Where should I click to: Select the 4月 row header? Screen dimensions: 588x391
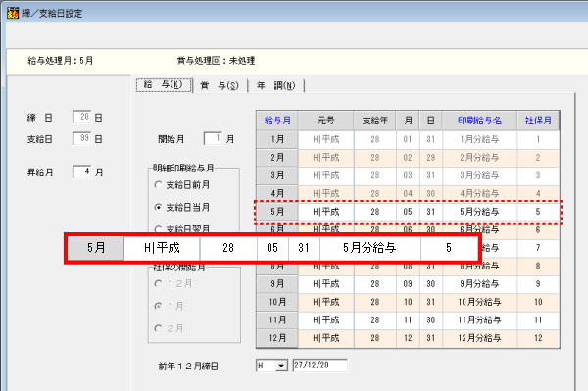pos(277,193)
